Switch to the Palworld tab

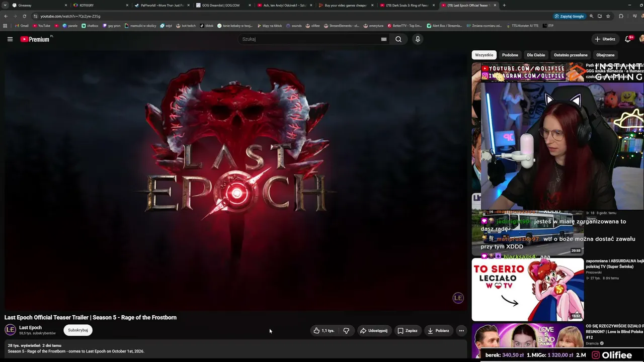(162, 5)
